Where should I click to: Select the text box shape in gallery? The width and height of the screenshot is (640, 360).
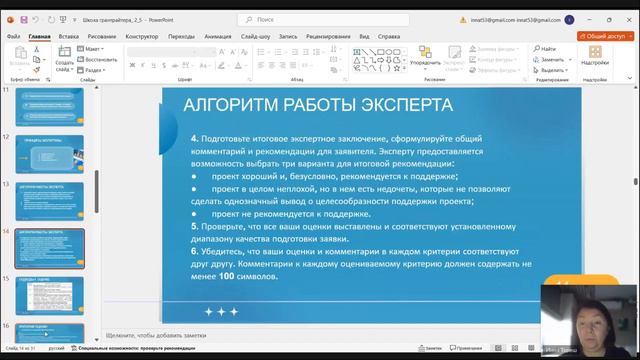356,52
